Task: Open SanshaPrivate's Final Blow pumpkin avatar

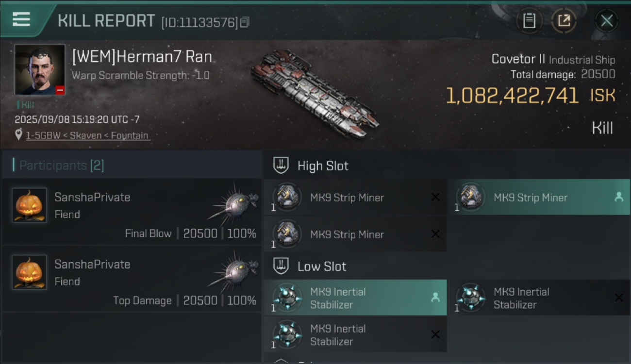Action: click(29, 205)
